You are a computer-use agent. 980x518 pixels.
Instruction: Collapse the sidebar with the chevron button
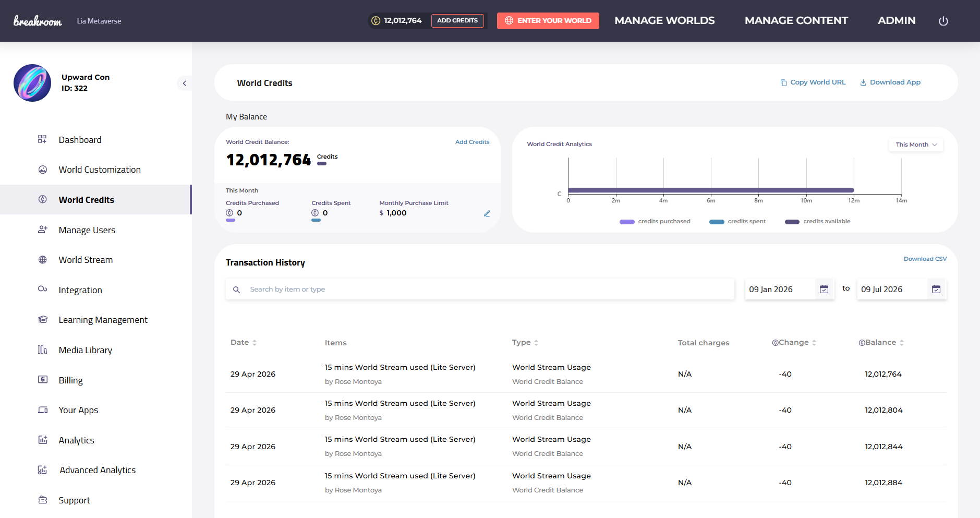pyautogui.click(x=184, y=83)
